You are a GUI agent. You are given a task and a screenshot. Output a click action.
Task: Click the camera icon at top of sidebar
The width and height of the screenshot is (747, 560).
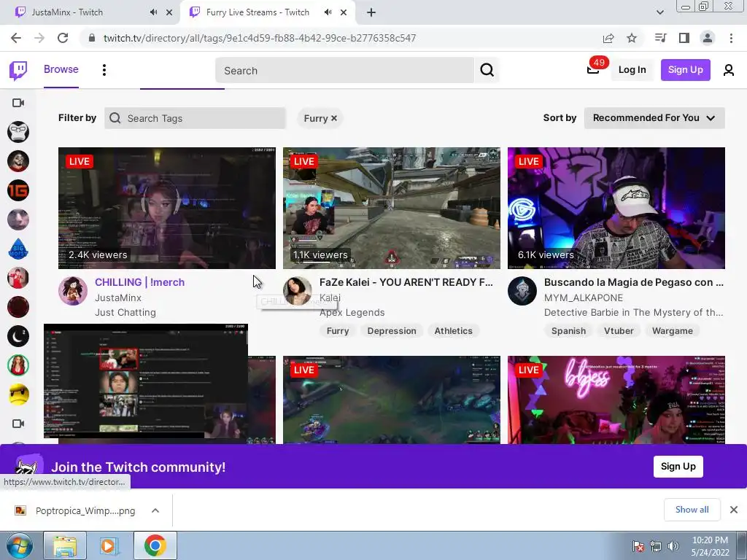[18, 103]
